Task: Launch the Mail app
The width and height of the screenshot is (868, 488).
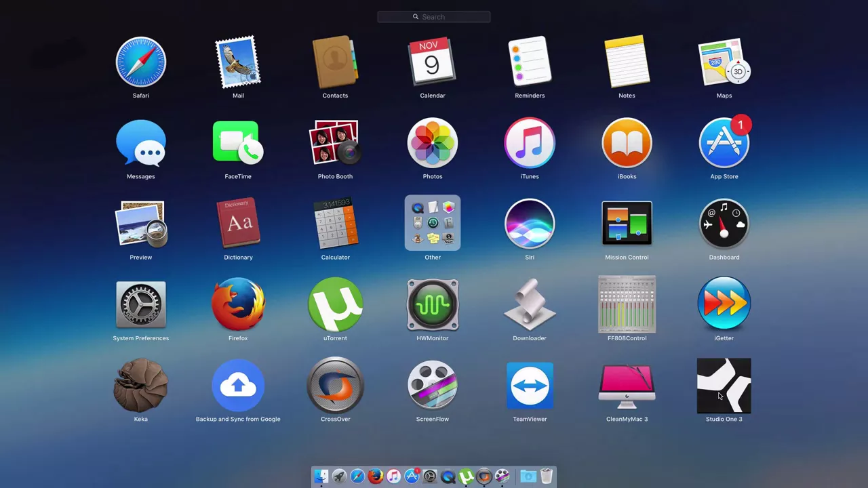Action: (x=238, y=62)
